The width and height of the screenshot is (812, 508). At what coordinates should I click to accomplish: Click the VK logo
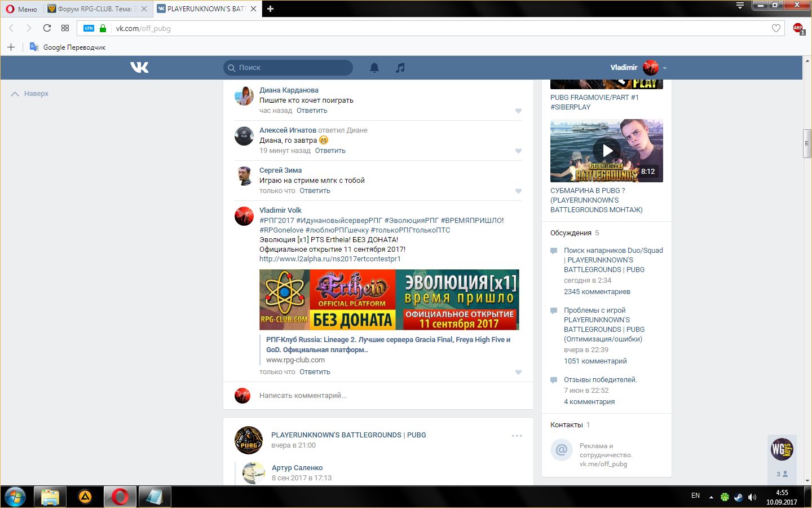click(139, 67)
